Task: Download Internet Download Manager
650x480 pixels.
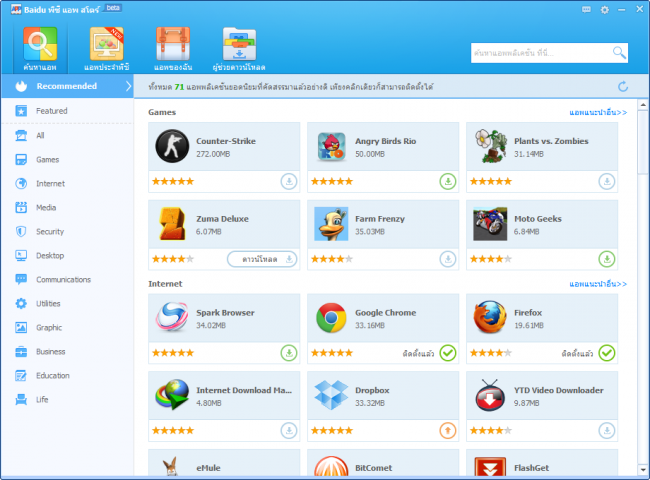Action: tap(289, 431)
